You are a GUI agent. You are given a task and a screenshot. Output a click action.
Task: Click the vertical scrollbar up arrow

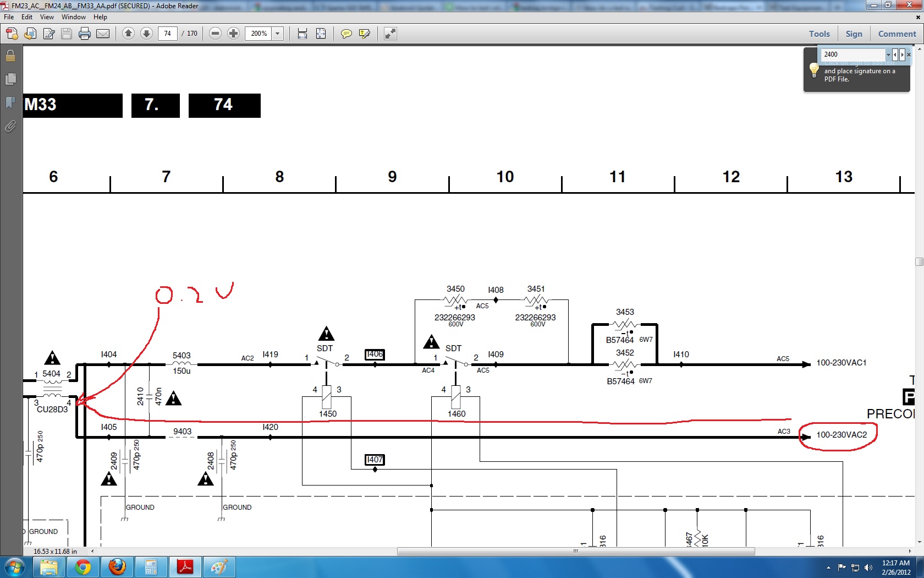click(x=919, y=50)
